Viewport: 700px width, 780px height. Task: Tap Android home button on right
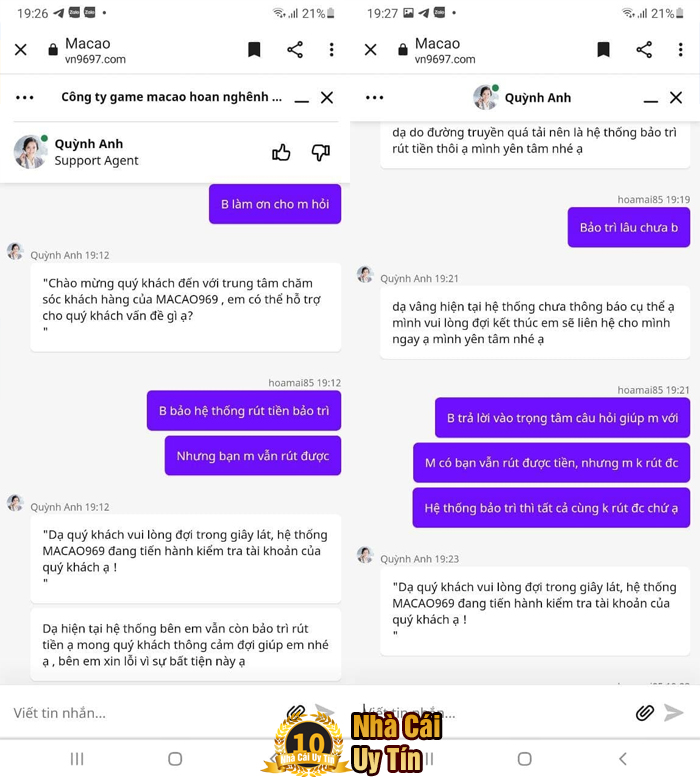525,759
